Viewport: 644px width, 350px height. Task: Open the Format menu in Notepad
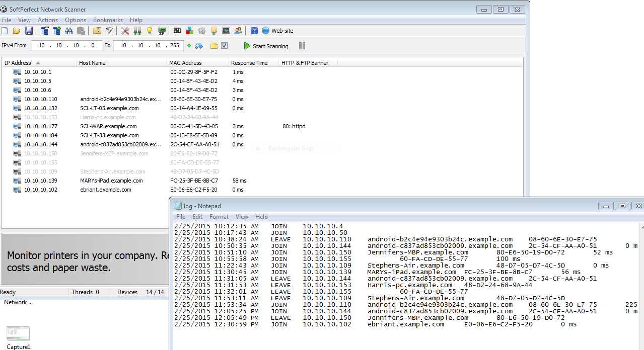(x=219, y=217)
